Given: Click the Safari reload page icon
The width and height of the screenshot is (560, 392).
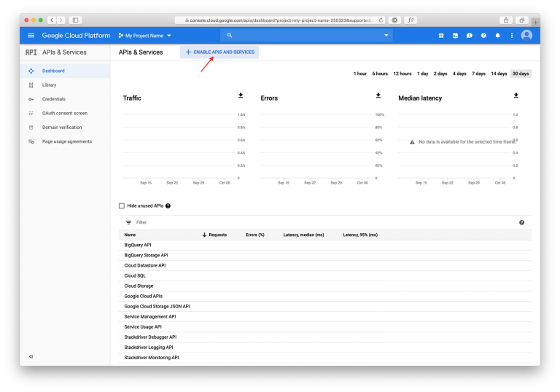Looking at the screenshot, I should [381, 20].
